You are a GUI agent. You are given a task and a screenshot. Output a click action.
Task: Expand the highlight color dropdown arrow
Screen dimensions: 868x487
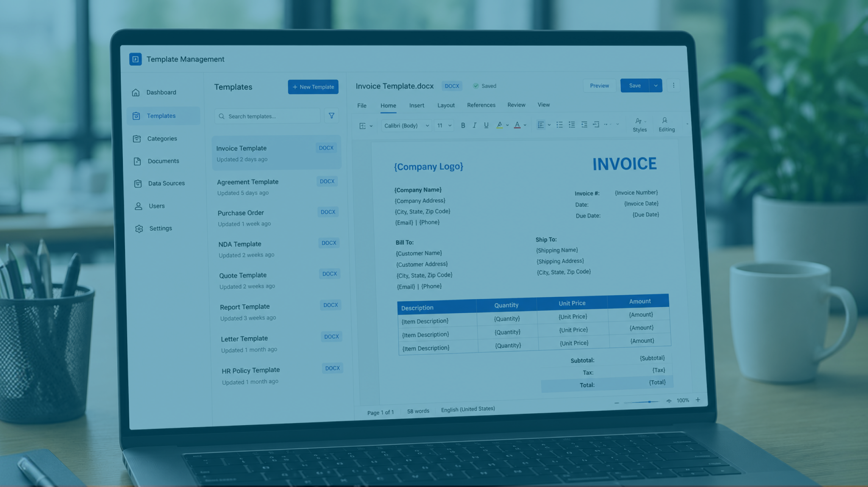click(507, 125)
